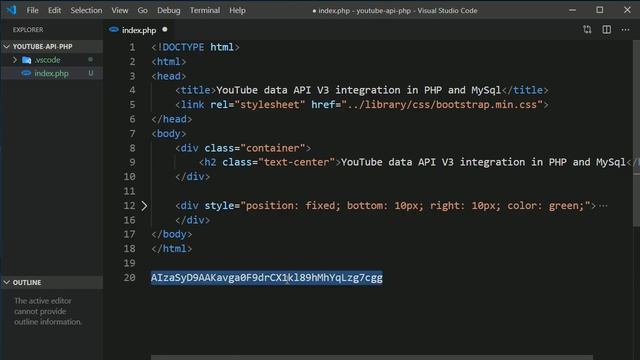Click the highlighted API key text
Image resolution: width=640 pixels, height=360 pixels.
click(x=267, y=278)
